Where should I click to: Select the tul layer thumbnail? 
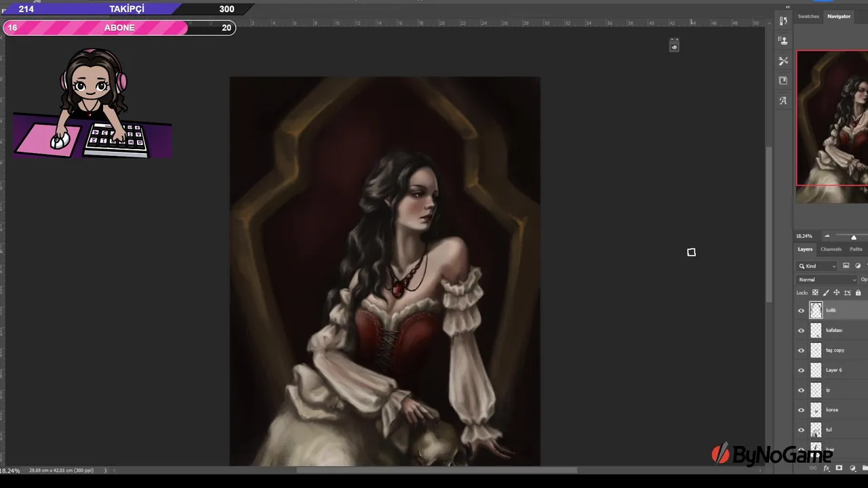(x=816, y=430)
